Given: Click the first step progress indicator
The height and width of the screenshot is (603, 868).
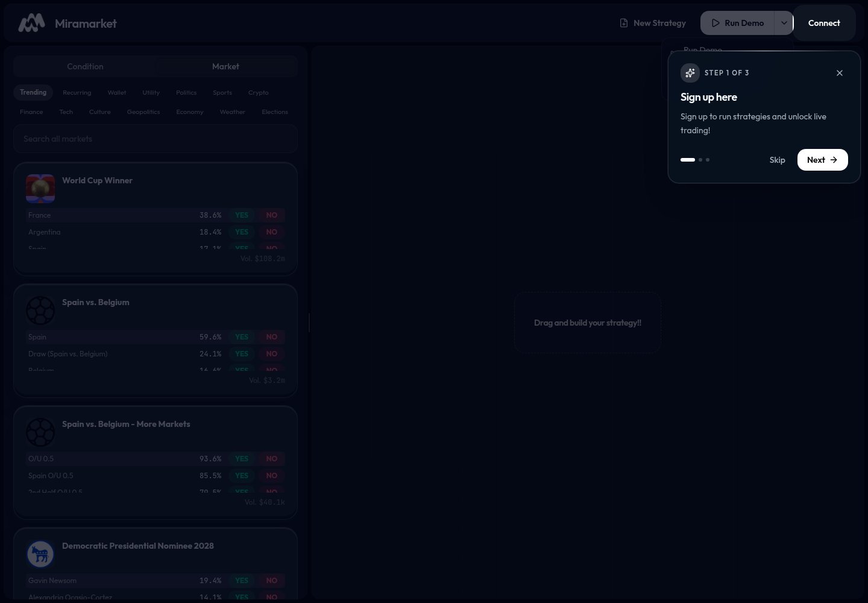Looking at the screenshot, I should point(688,160).
